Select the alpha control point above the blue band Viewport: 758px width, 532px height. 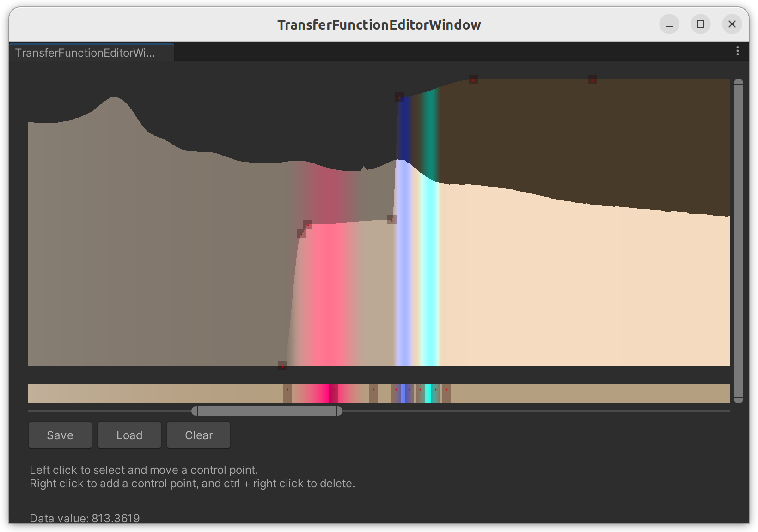[399, 97]
